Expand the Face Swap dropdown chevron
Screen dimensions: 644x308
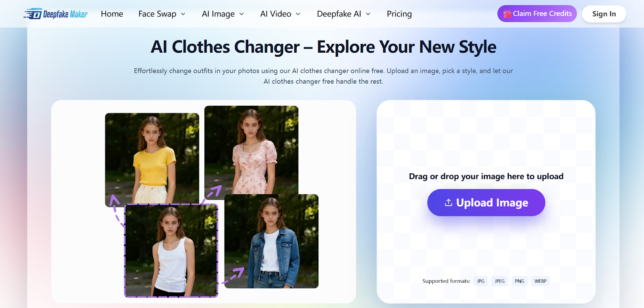pos(183,14)
